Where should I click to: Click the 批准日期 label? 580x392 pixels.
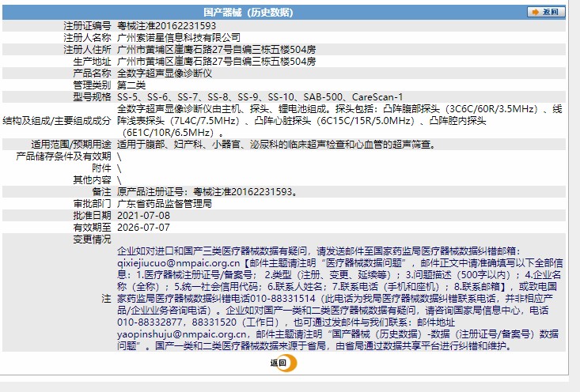(x=92, y=215)
